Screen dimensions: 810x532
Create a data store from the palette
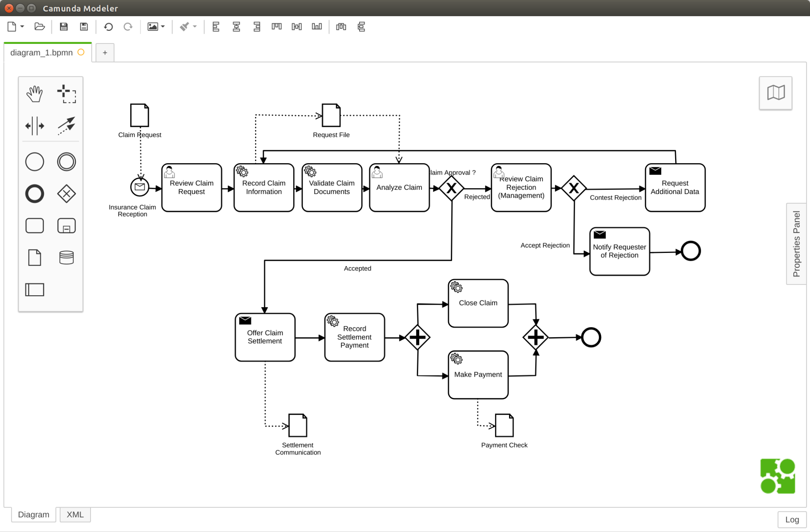coord(66,257)
